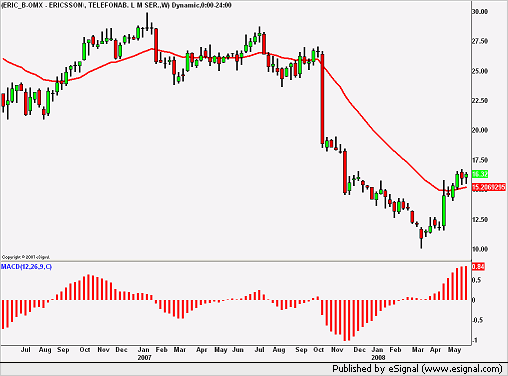The width and height of the screenshot is (508, 376).
Task: Click the 22.50 price axis label
Action: click(x=480, y=101)
